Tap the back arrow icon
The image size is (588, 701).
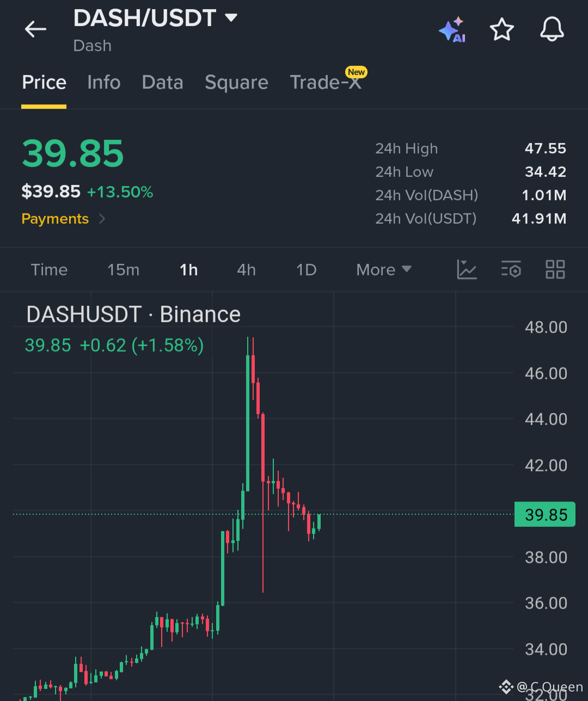[35, 29]
